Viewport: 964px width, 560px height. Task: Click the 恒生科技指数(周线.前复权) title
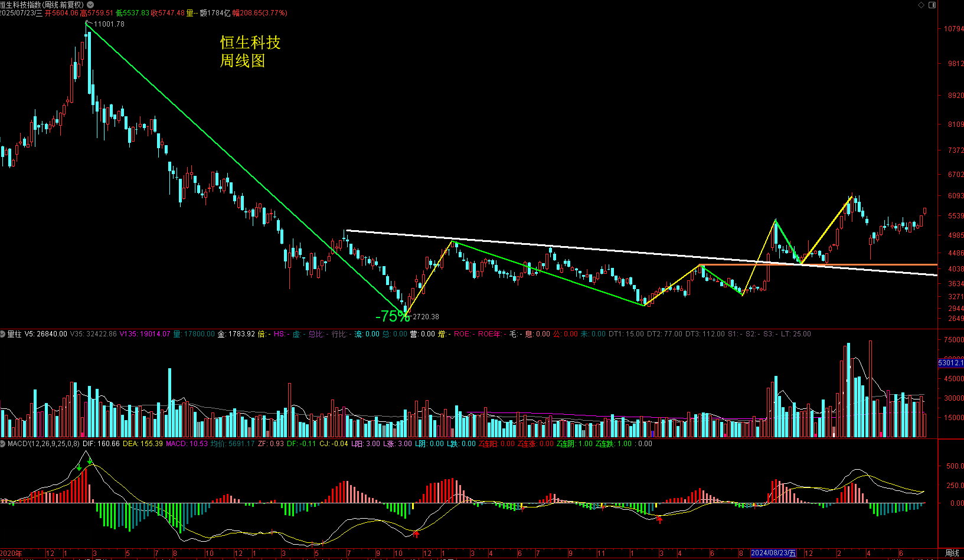click(43, 5)
